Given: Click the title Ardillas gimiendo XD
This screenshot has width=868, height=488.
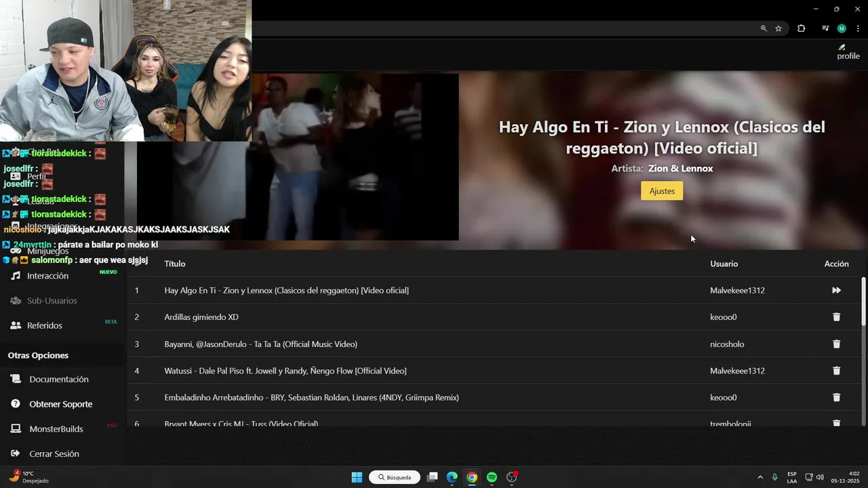Looking at the screenshot, I should tap(201, 317).
